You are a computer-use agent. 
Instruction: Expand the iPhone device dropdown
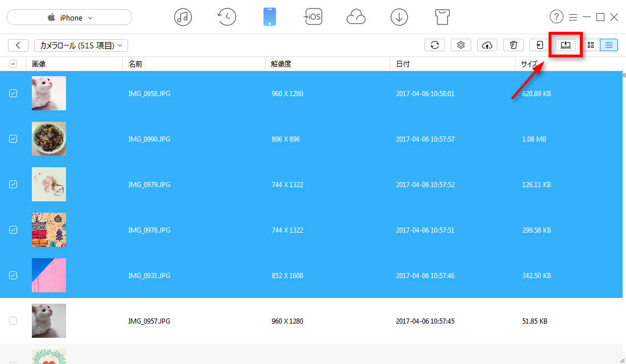click(x=69, y=17)
